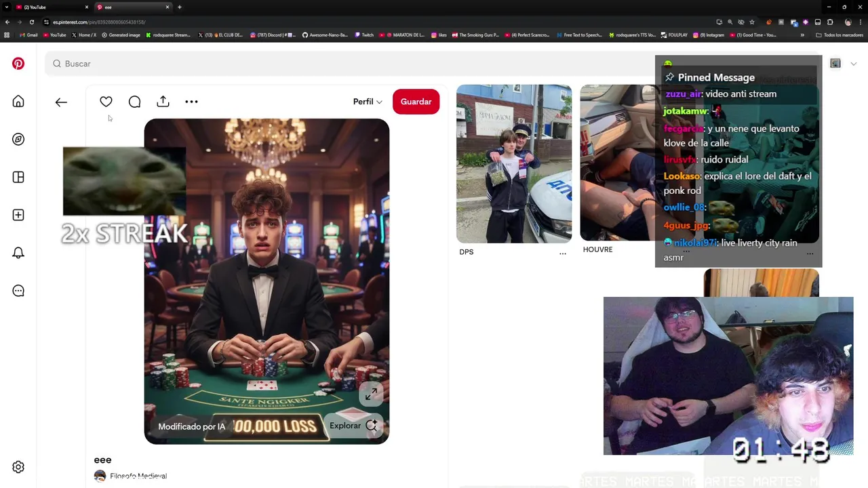This screenshot has height=488, width=868.
Task: Open the Home / X bookmark
Action: coord(83,35)
